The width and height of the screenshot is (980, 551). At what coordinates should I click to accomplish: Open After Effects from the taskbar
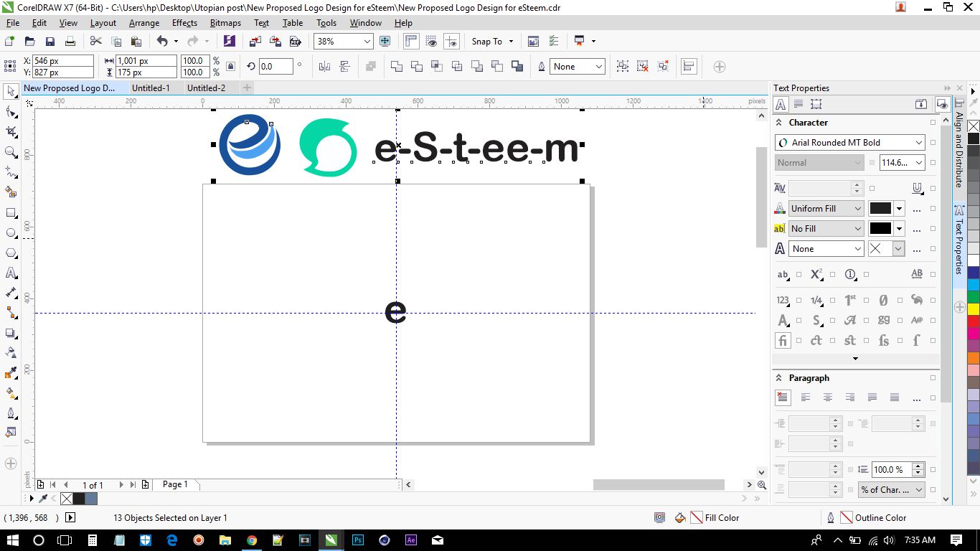411,540
